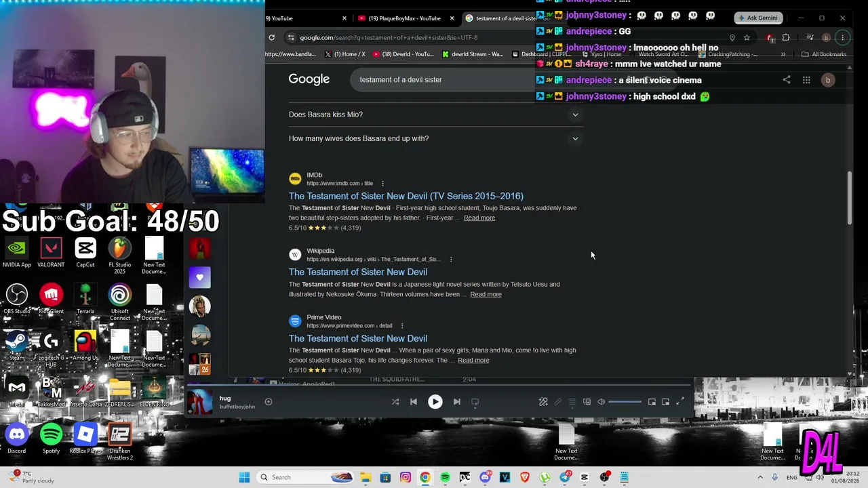868x488 pixels.
Task: Open IMDb Testament of Sister New Devil result
Action: pyautogui.click(x=406, y=196)
